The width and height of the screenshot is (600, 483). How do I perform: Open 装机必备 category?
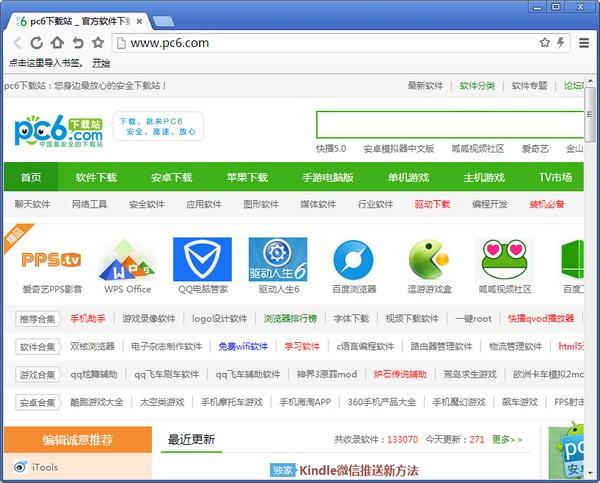pyautogui.click(x=547, y=204)
